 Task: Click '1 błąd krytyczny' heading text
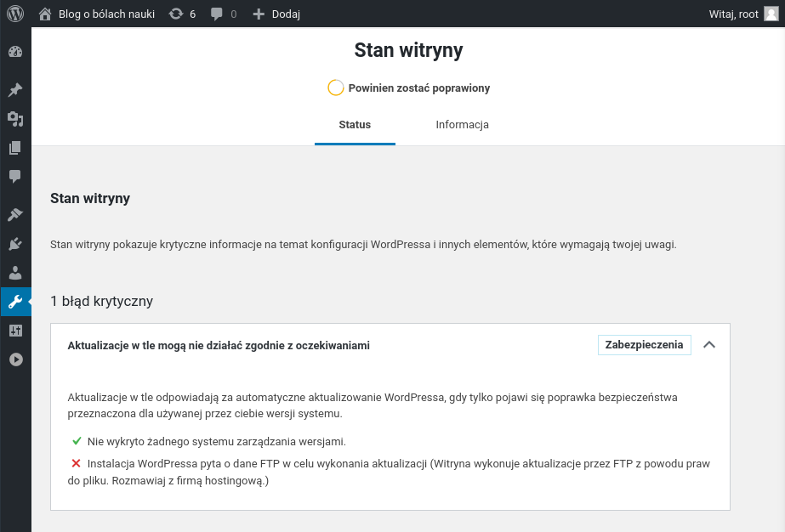tap(101, 302)
